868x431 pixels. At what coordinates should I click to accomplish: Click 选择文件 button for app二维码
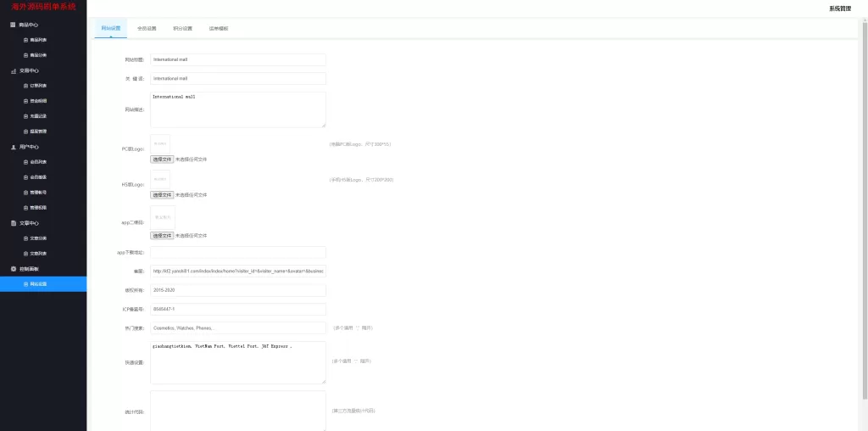162,236
